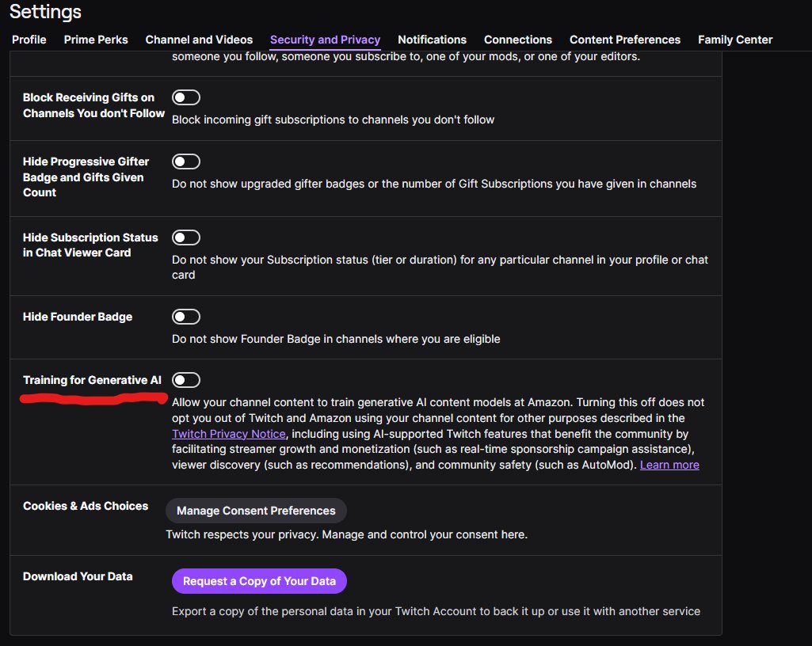Screen dimensions: 812x646
Task: Click the Training for Generative AI label
Action: (92, 380)
